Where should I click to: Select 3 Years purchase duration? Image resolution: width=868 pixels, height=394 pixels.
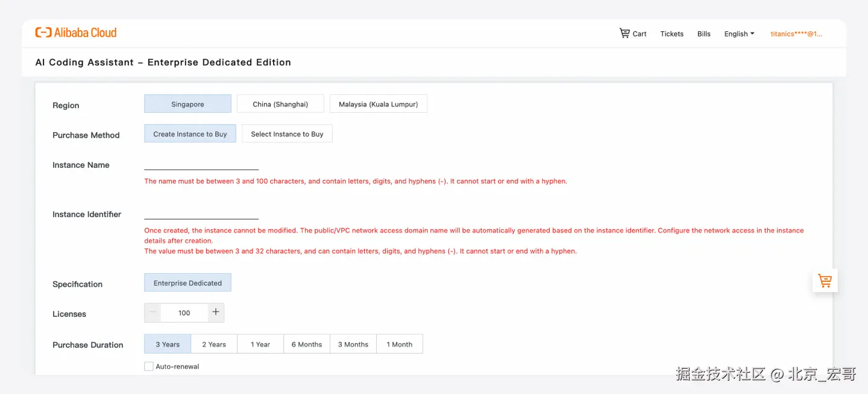click(x=168, y=344)
